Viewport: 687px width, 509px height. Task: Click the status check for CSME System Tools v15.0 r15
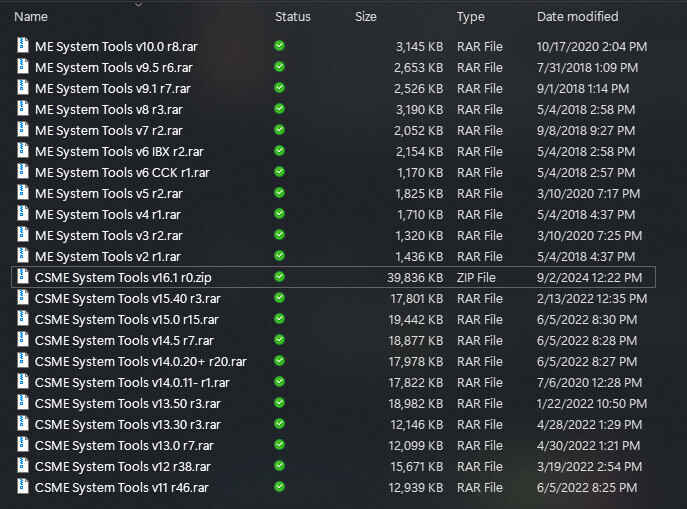click(280, 319)
